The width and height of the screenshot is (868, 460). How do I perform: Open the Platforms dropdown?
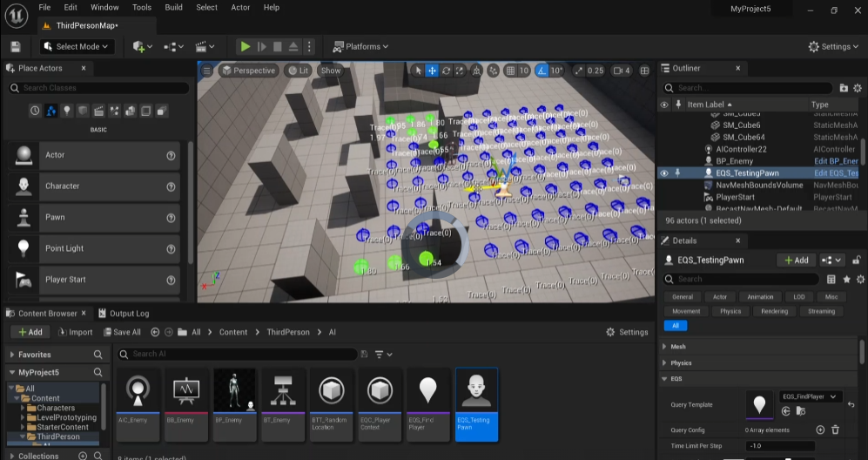coord(360,46)
